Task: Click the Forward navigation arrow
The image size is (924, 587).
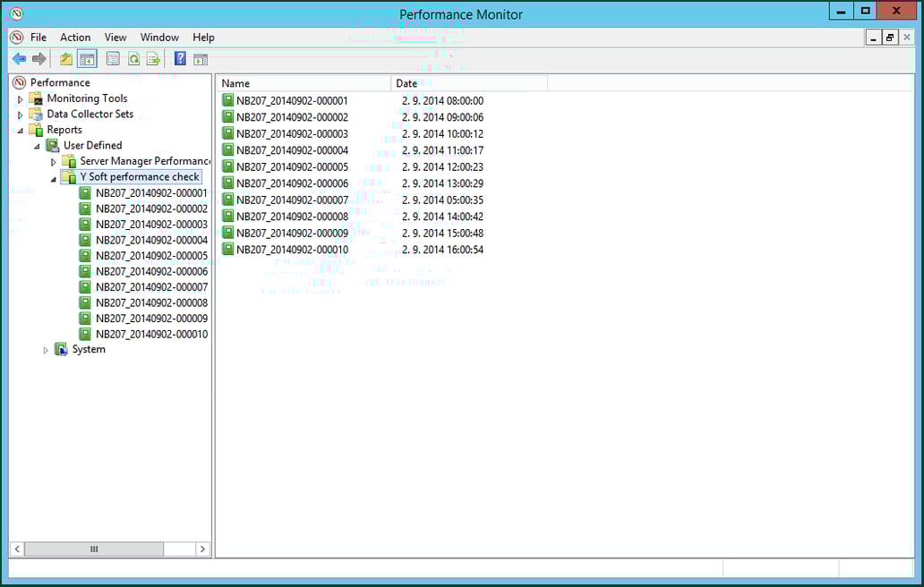Action: tap(38, 59)
